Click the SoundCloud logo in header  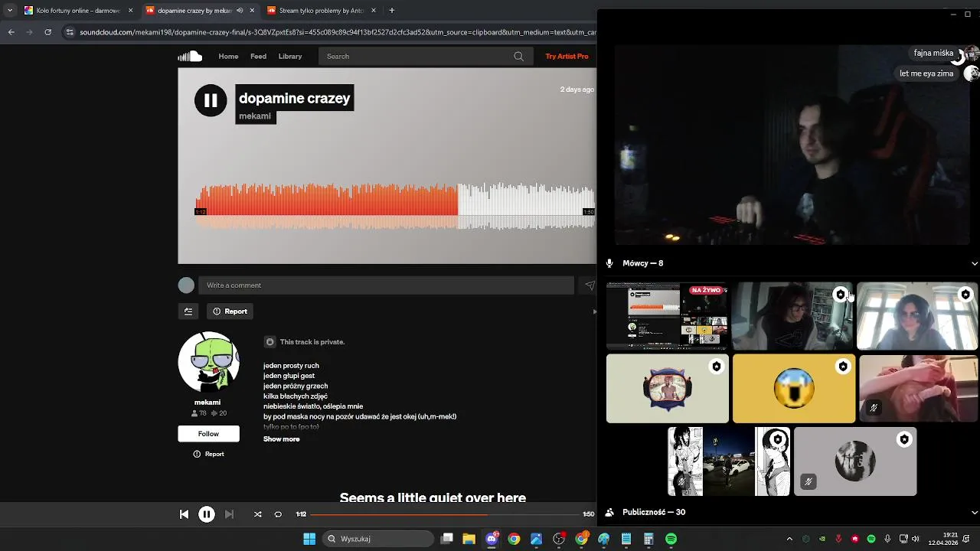[x=190, y=56]
